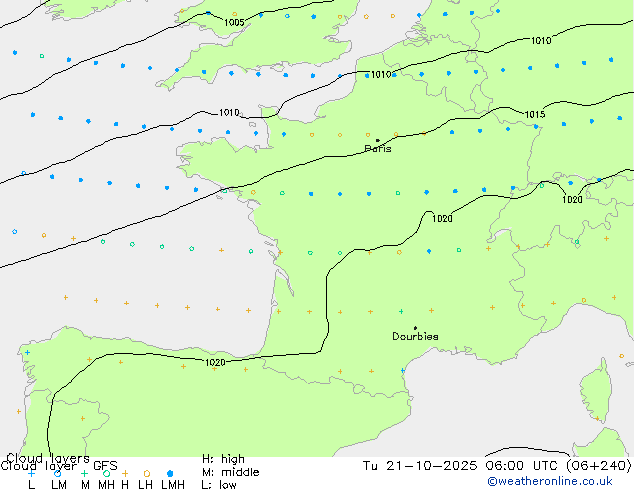Click the green circle MH legend symbol
This screenshot has height=490, width=634.
coord(106,473)
